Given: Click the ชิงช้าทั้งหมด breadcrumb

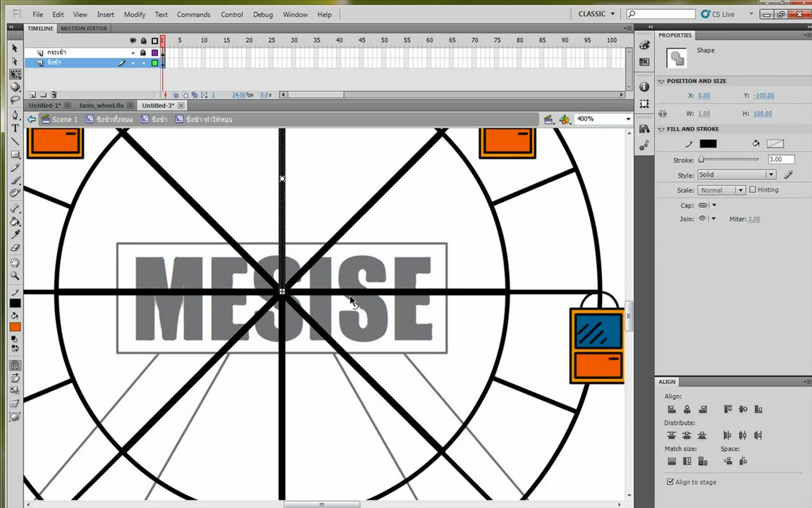Looking at the screenshot, I should (x=109, y=119).
